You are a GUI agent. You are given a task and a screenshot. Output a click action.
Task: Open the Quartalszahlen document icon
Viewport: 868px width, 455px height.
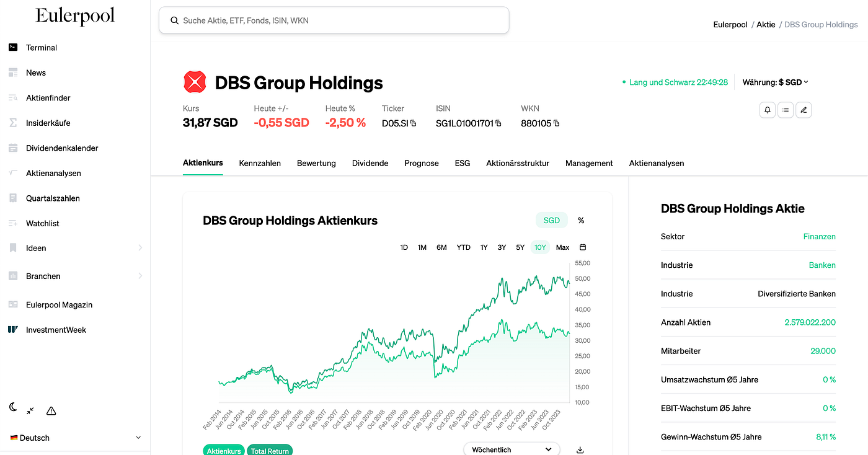click(x=13, y=198)
